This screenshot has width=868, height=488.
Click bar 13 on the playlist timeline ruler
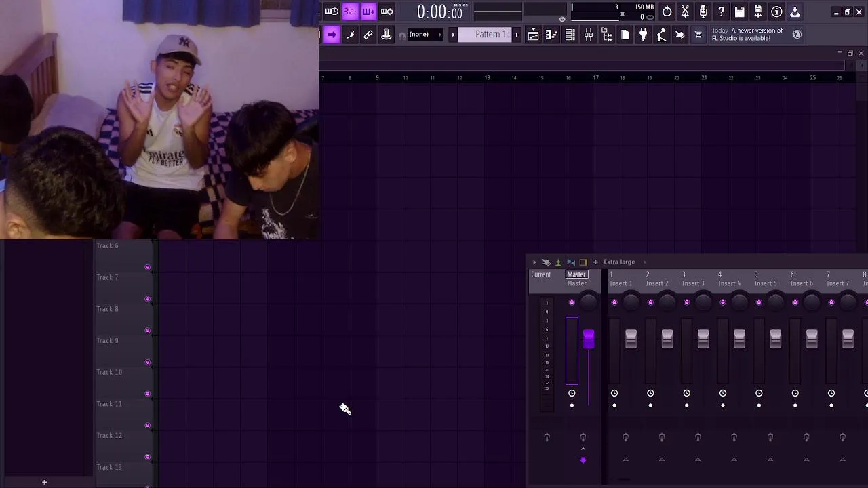tap(487, 77)
